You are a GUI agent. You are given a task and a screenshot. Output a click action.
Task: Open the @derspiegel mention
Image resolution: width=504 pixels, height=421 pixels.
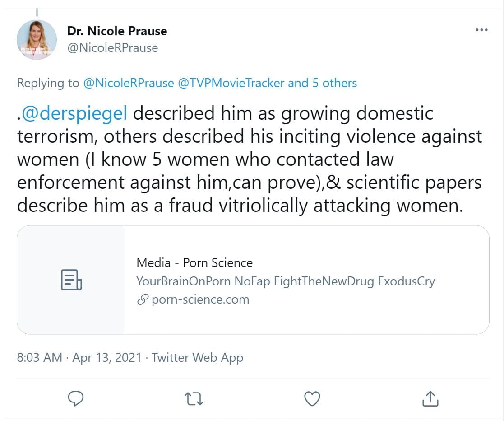(x=75, y=113)
